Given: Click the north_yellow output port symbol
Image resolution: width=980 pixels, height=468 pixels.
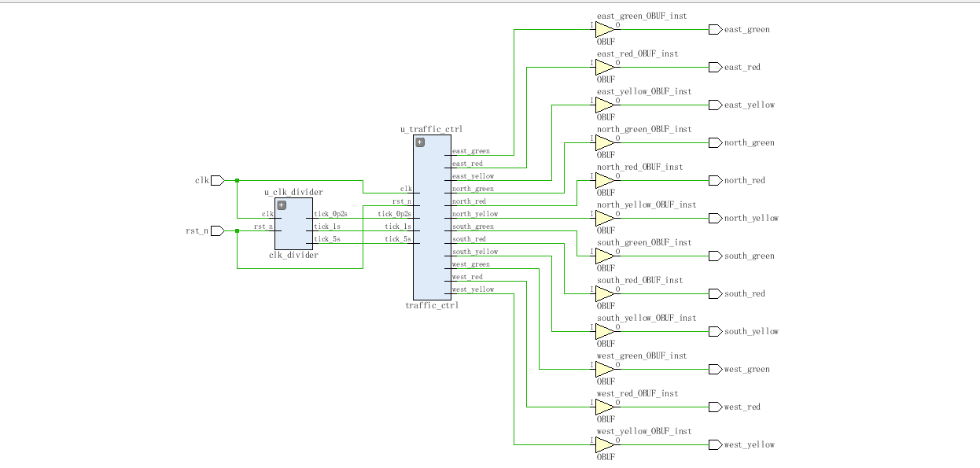Looking at the screenshot, I should click(x=715, y=219).
